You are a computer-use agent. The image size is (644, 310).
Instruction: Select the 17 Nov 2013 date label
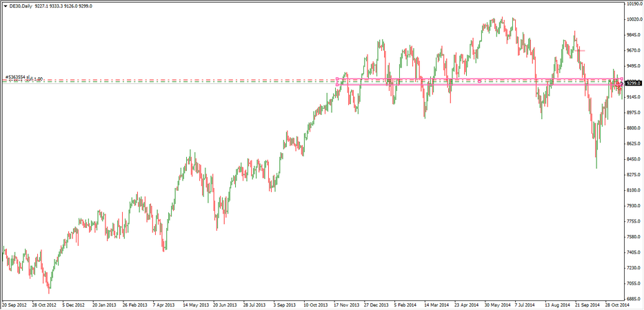(346, 304)
